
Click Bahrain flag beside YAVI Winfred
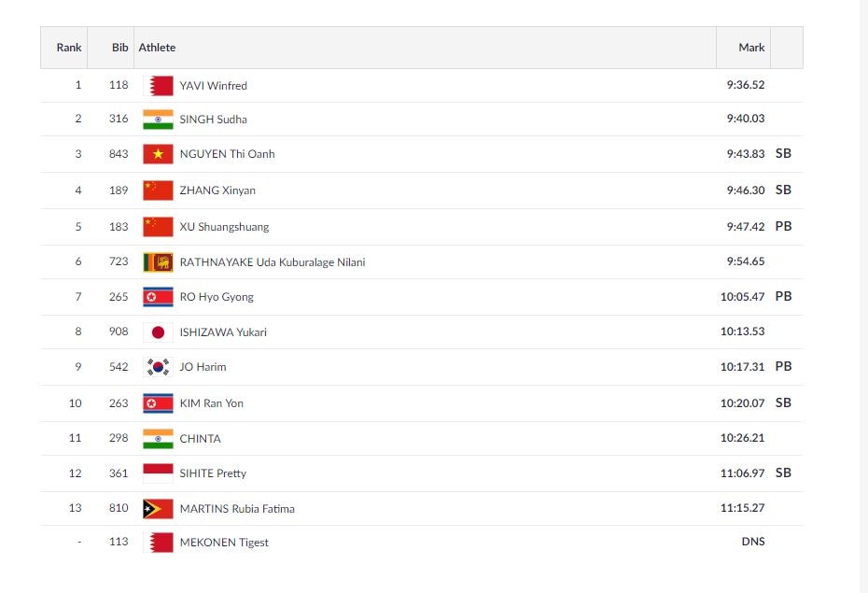158,86
